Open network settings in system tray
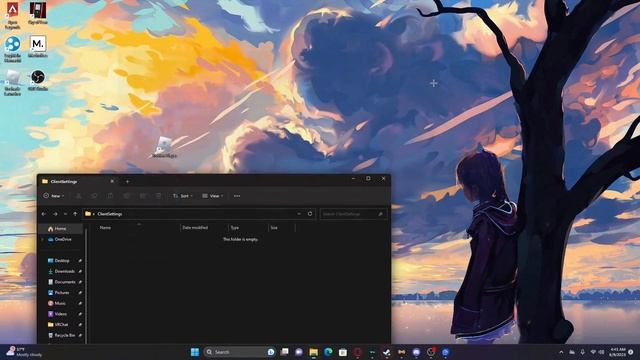 593,352
